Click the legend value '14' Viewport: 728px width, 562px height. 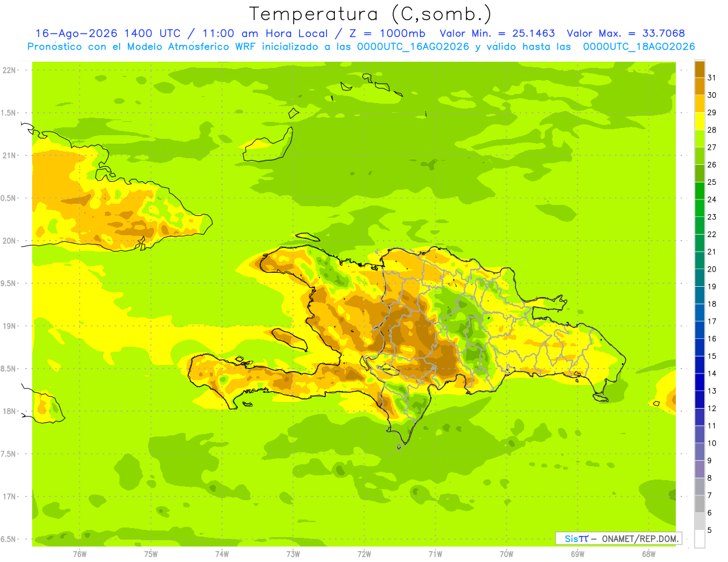[712, 373]
